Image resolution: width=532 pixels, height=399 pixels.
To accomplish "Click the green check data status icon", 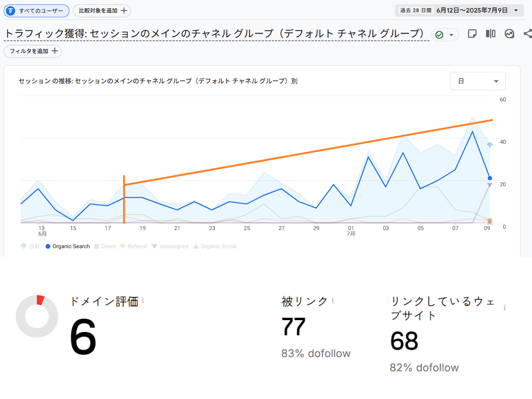I will 439,35.
